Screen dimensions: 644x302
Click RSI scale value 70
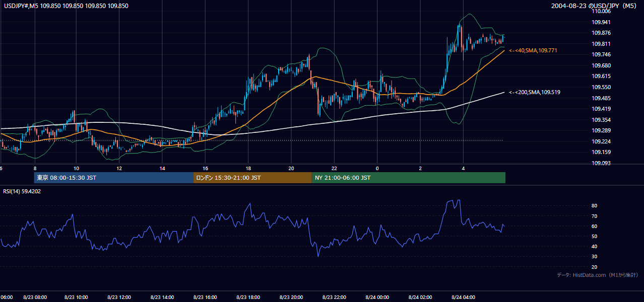[x=595, y=216]
